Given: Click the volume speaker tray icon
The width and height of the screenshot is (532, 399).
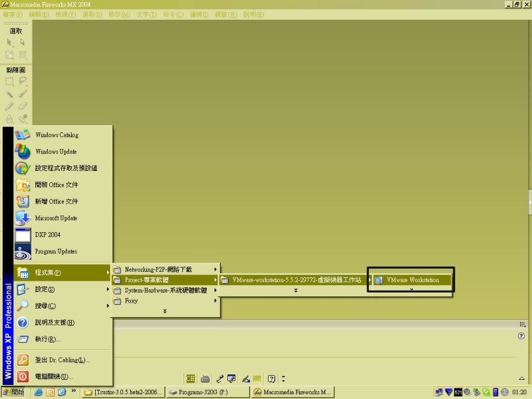Looking at the screenshot, I should [467, 392].
